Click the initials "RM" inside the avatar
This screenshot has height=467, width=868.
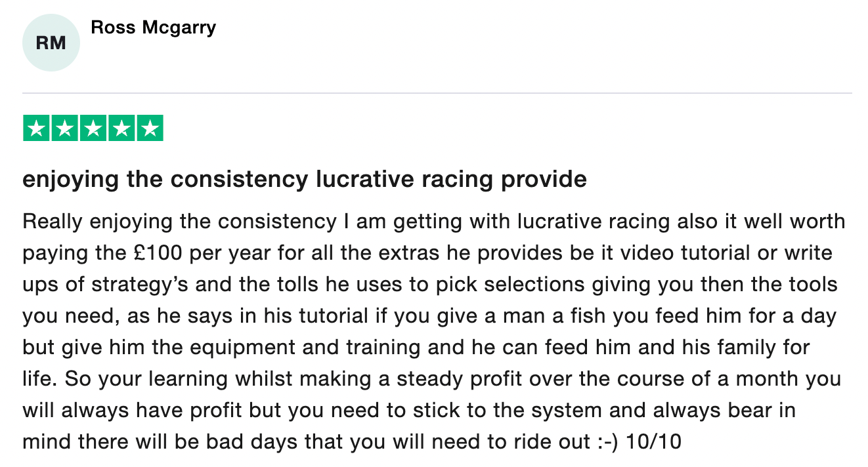click(51, 43)
